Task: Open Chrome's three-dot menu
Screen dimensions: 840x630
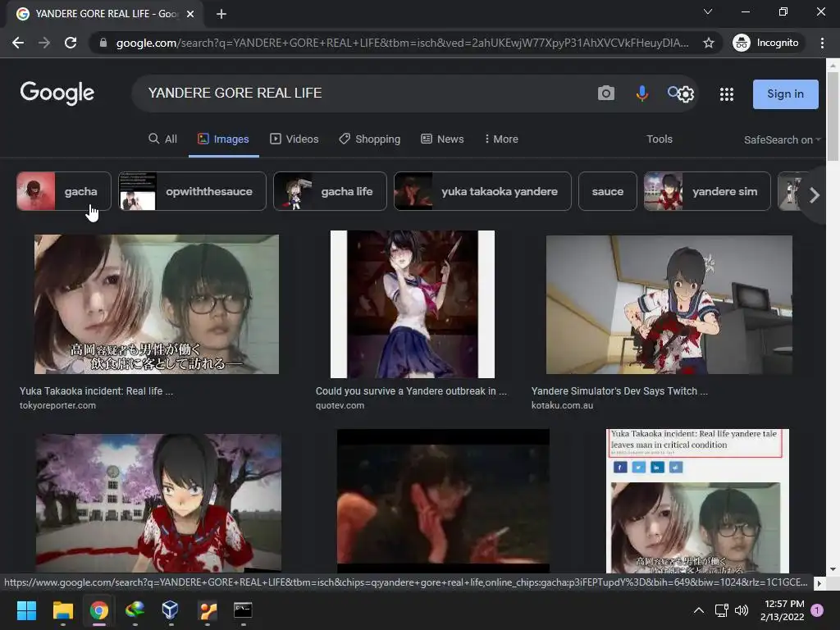Action: pyautogui.click(x=822, y=43)
